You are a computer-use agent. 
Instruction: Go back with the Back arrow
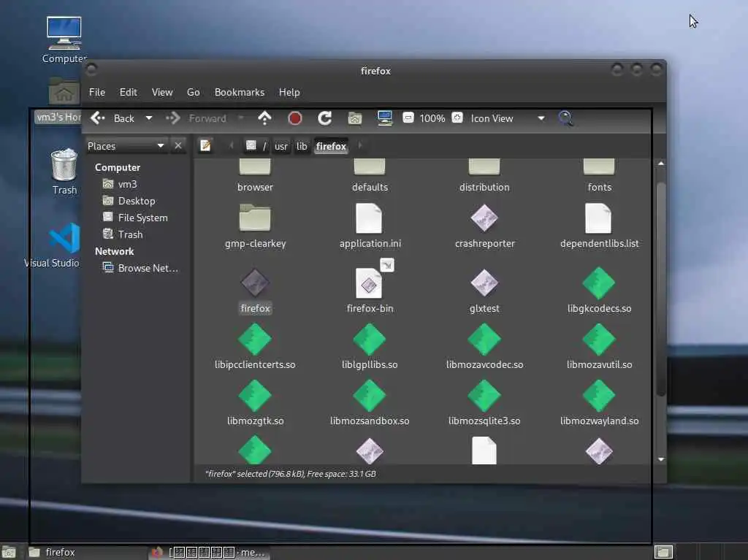[112, 118]
